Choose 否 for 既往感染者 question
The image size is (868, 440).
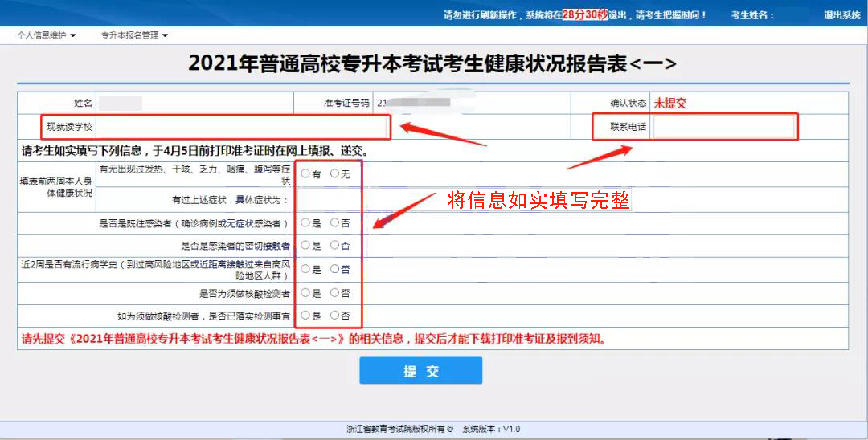335,222
